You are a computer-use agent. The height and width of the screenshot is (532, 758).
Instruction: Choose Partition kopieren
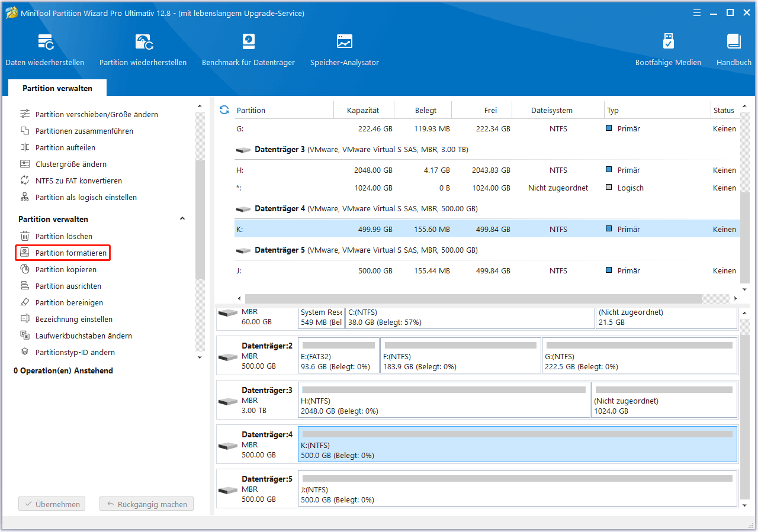pyautogui.click(x=66, y=269)
